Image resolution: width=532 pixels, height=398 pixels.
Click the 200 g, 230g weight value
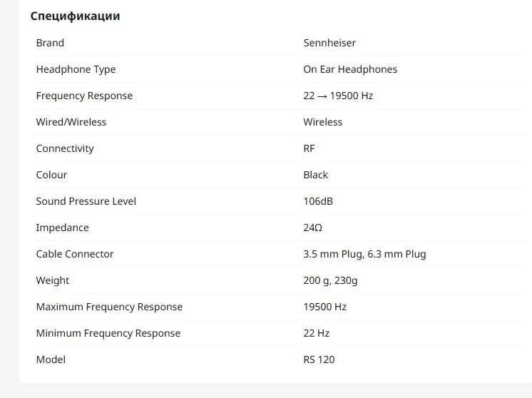(330, 280)
